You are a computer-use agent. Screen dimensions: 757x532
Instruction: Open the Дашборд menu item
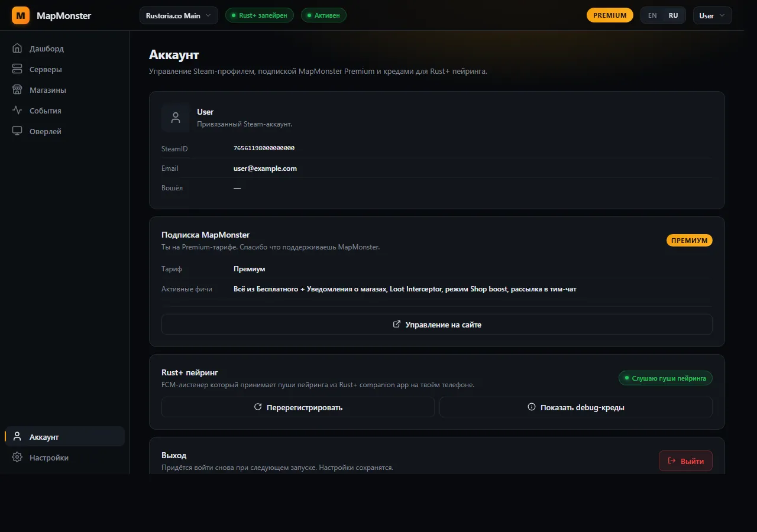point(64,48)
